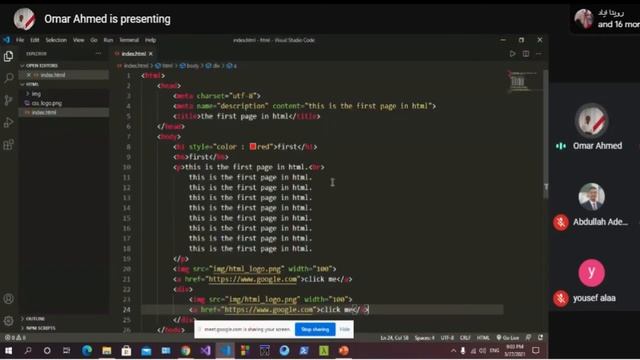Close index.html in Open Editors list

tap(29, 75)
